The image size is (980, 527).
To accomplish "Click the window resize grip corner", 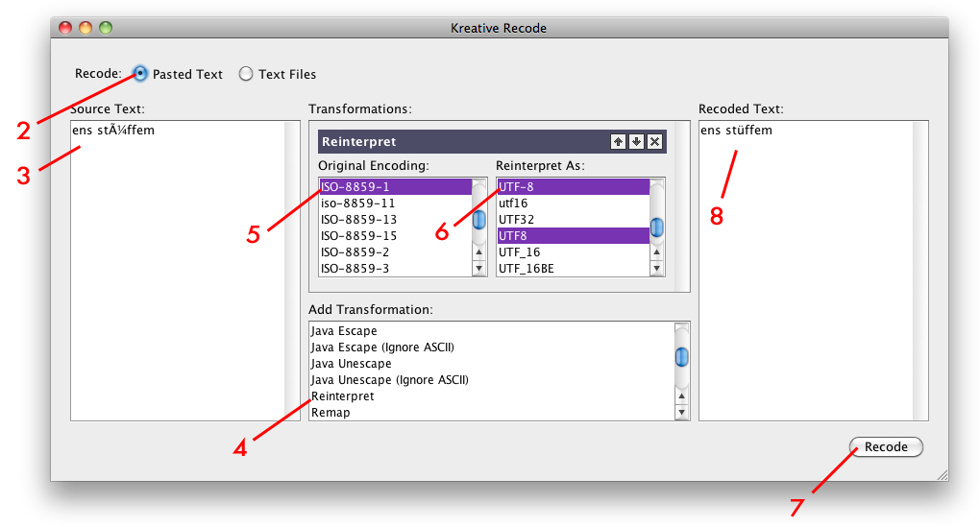I will [x=943, y=475].
